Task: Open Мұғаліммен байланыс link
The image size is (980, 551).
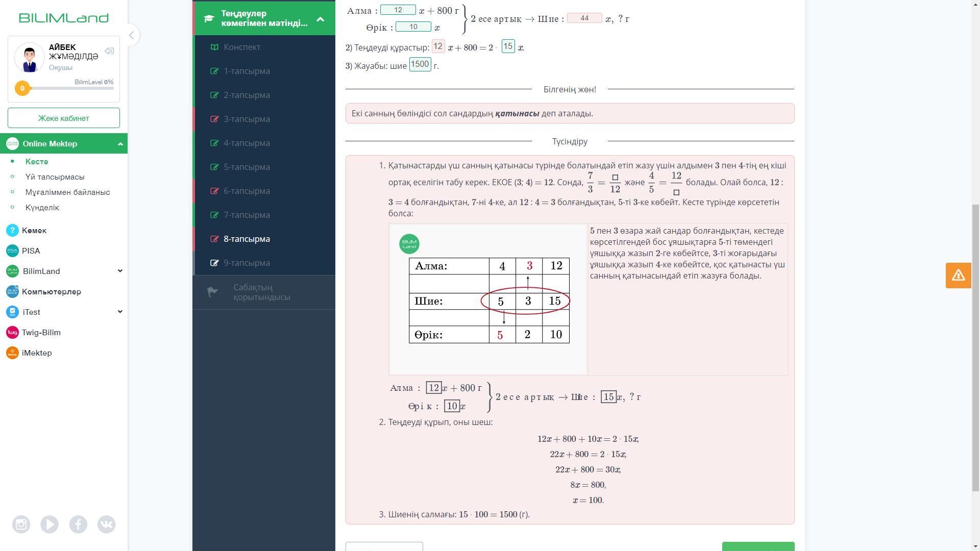Action: pos(67,192)
